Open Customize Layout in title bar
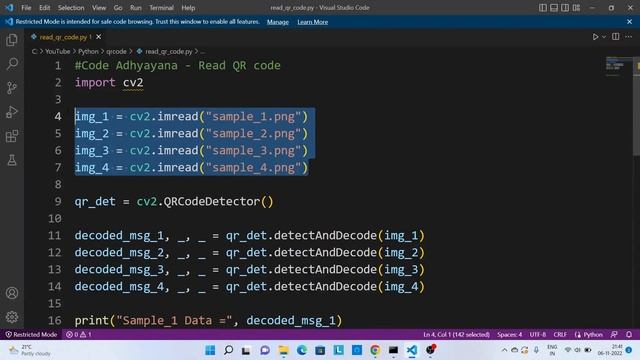The width and height of the screenshot is (640, 360). [576, 8]
